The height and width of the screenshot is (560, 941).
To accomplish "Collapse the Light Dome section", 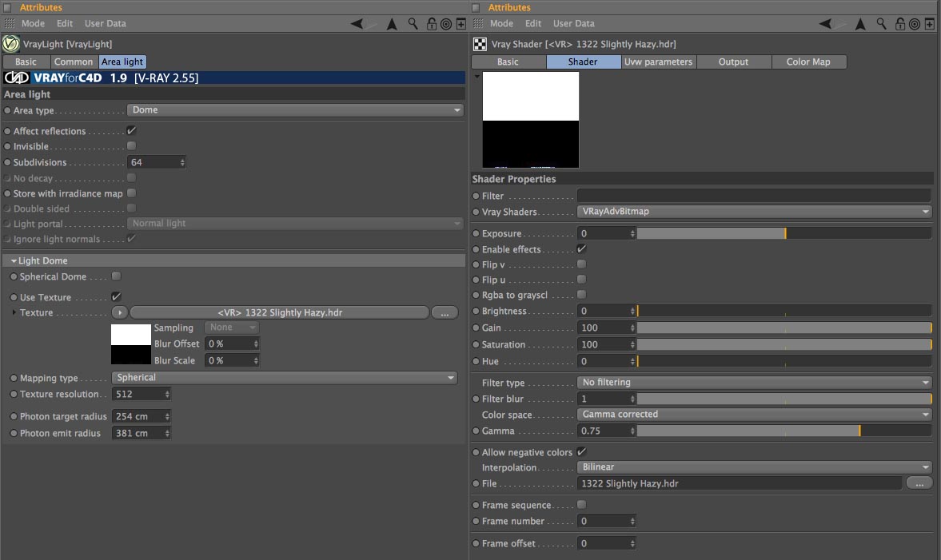I will (x=14, y=260).
